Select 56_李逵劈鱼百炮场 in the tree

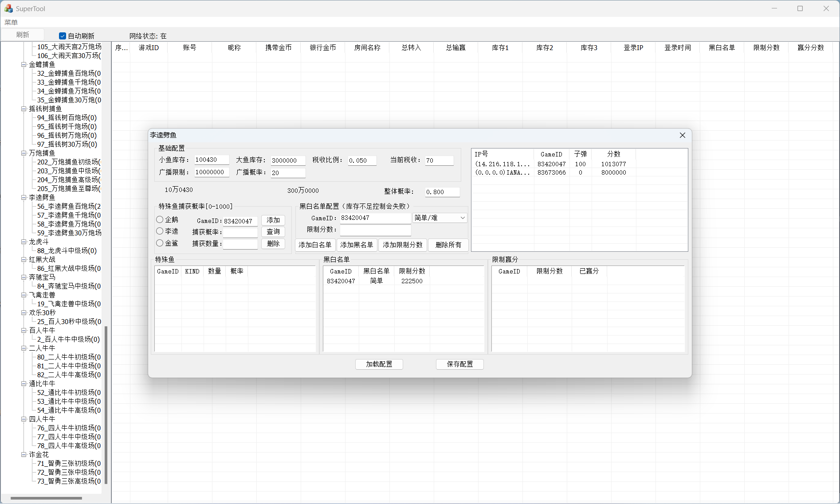[69, 206]
